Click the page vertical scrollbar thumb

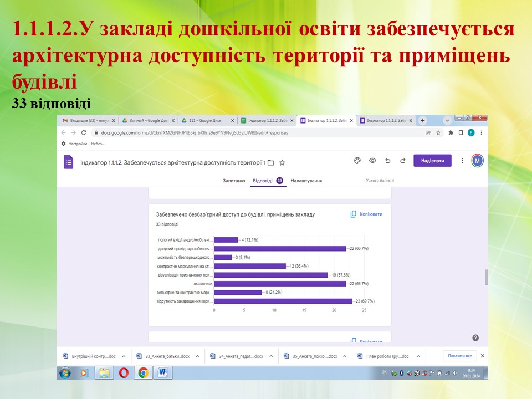(486, 277)
